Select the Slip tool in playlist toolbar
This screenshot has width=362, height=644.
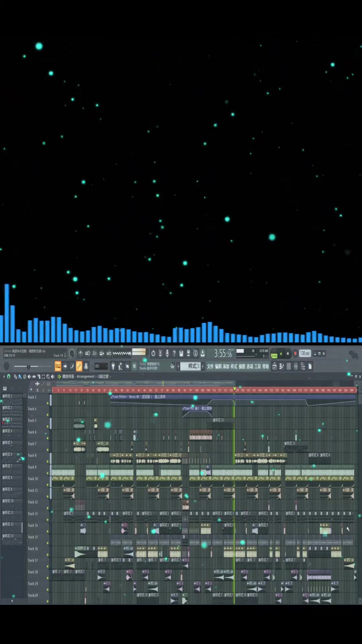34,376
